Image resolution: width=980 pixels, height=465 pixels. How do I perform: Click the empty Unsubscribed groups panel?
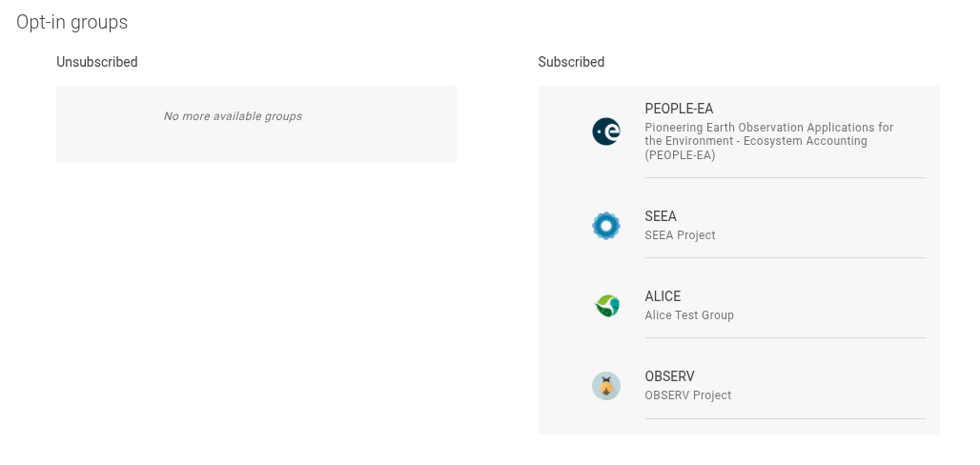point(256,145)
